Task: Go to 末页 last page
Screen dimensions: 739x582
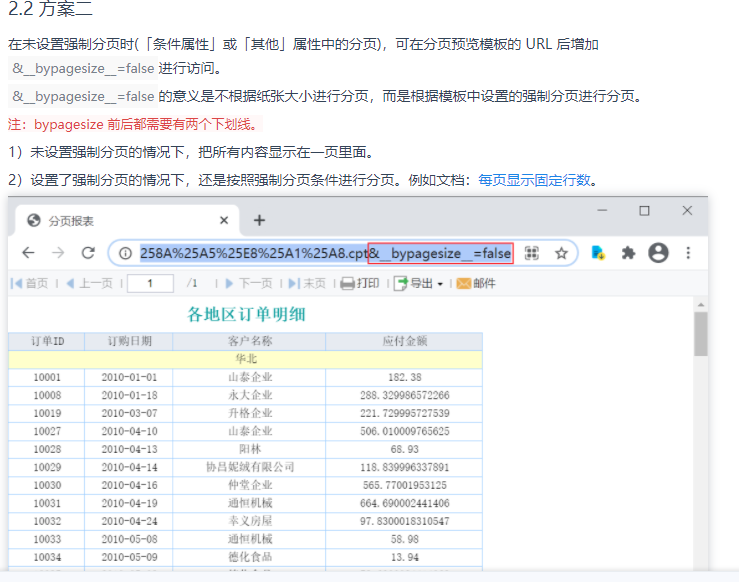Action: tap(307, 283)
